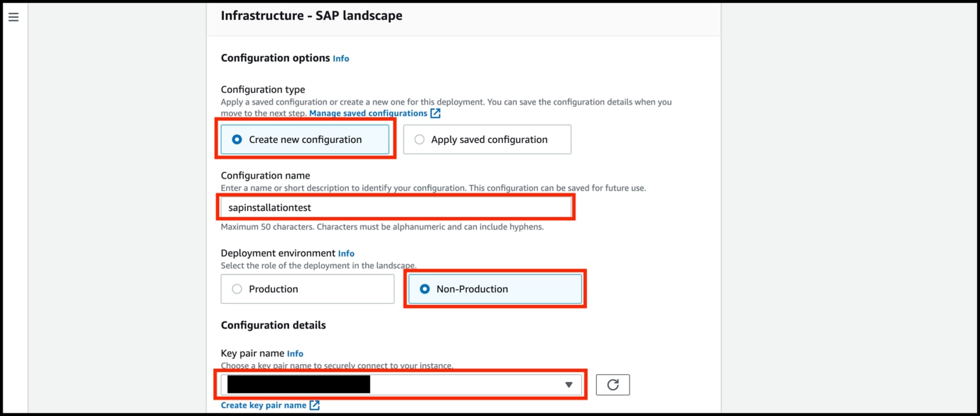This screenshot has height=416, width=980.
Task: Choose Production as the deployment environment
Action: [307, 289]
